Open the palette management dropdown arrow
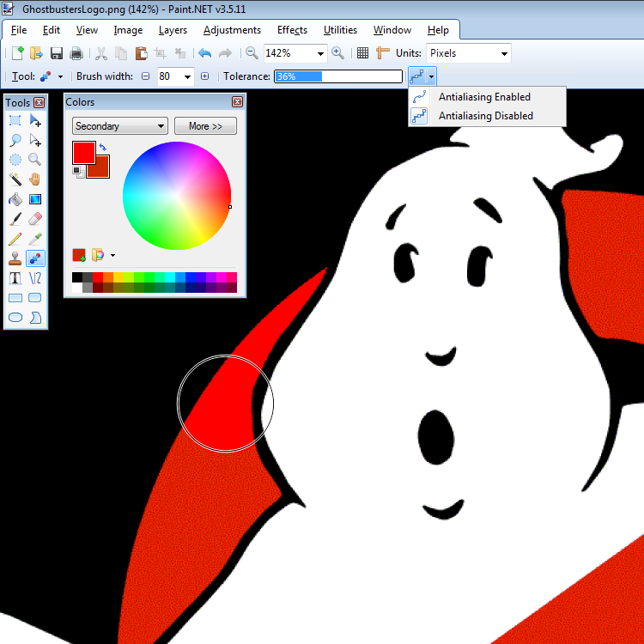Image resolution: width=644 pixels, height=644 pixels. tap(113, 256)
